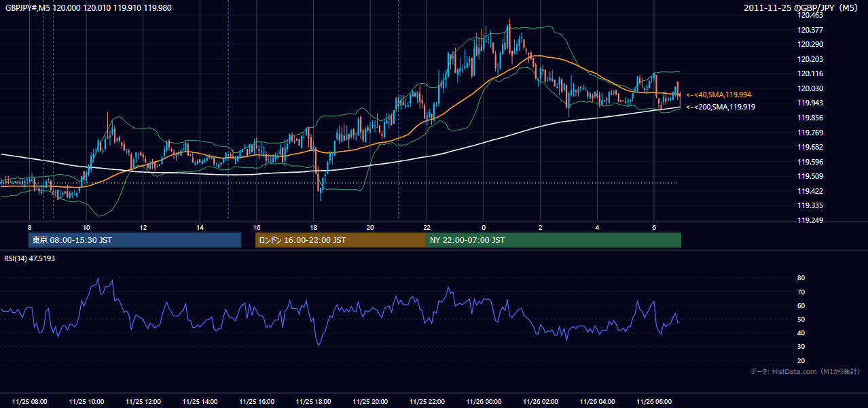
Task: Click hour label 8 under the price chart
Action: [30, 227]
